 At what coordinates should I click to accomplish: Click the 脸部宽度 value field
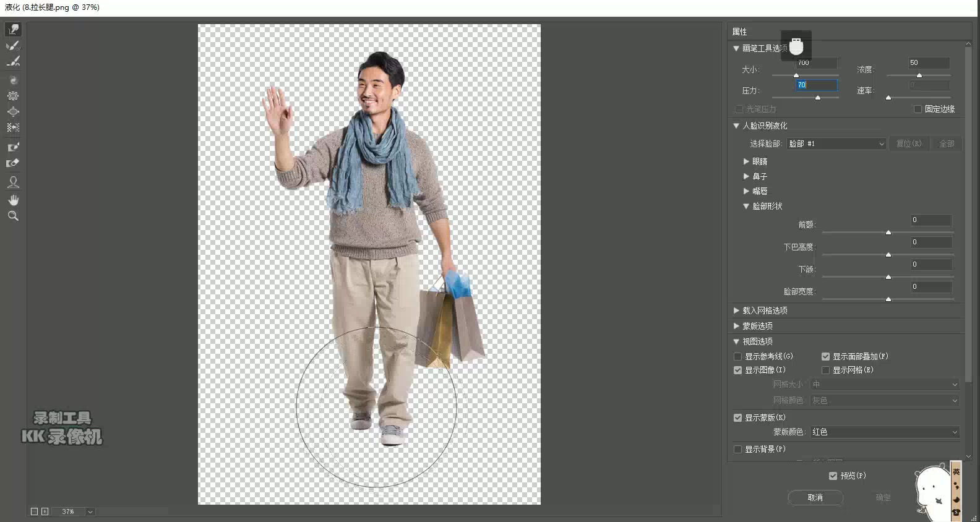click(x=931, y=287)
